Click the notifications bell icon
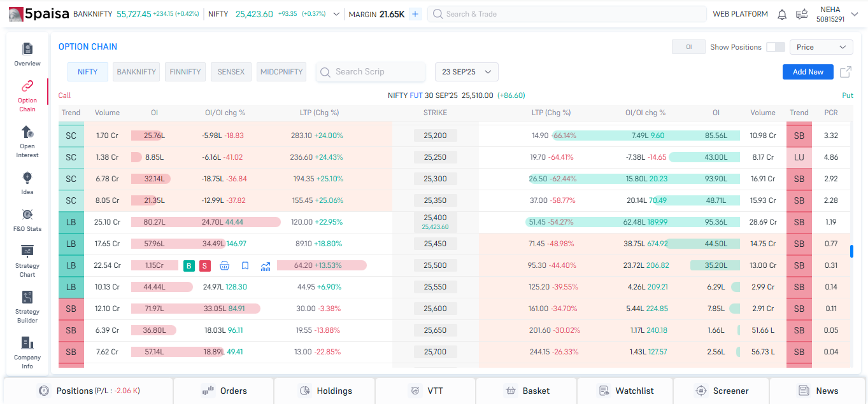The image size is (868, 404). pos(782,14)
